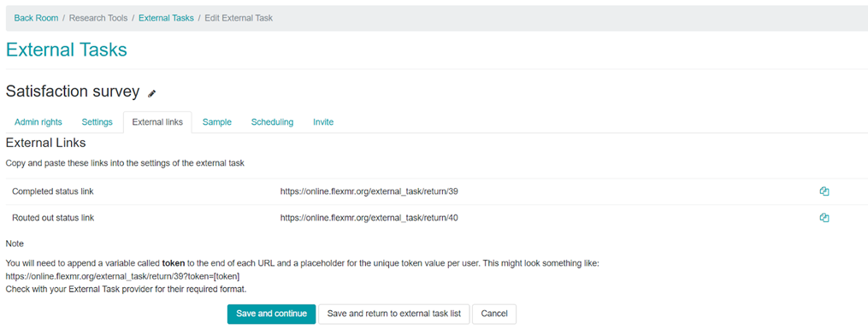The image size is (868, 335).
Task: Click Edit External Task breadcrumb text
Action: click(239, 18)
